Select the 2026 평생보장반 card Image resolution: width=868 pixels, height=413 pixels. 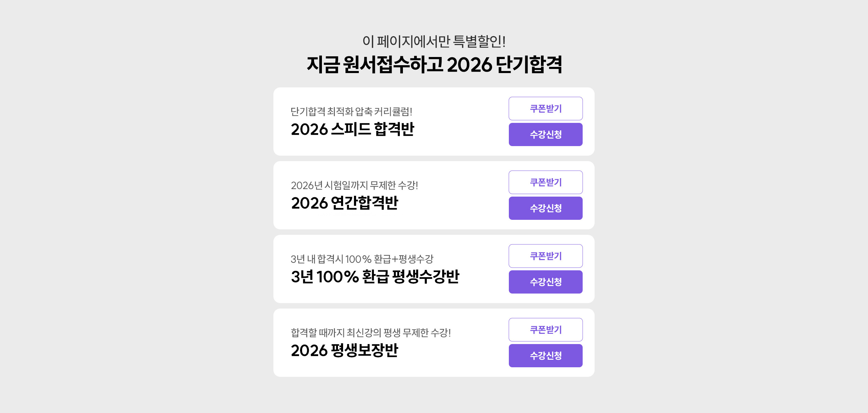[434, 343]
